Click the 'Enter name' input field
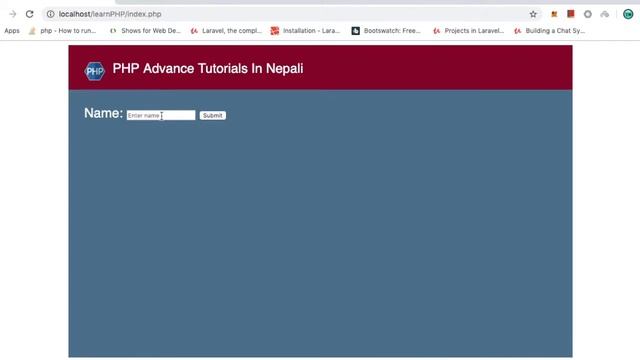 click(161, 116)
